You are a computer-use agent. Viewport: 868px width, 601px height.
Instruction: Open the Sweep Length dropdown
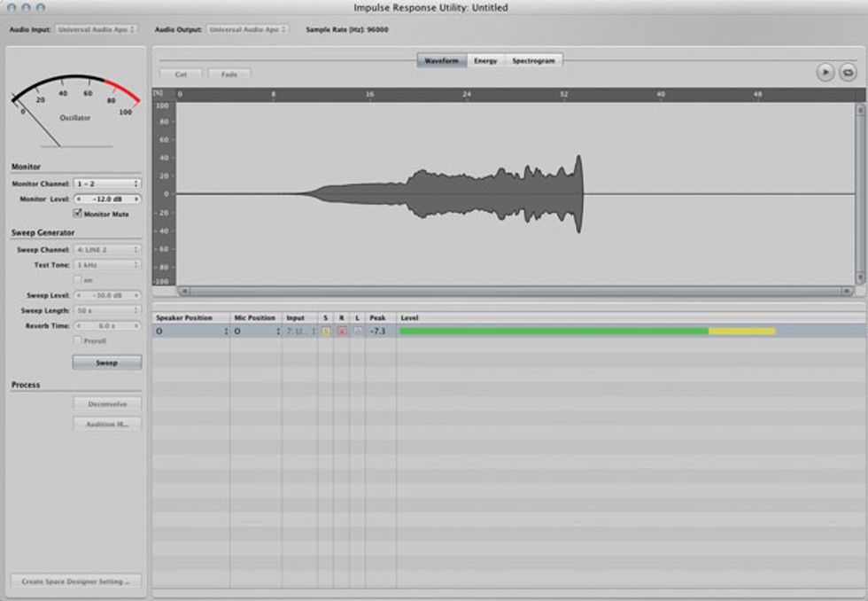(x=107, y=311)
